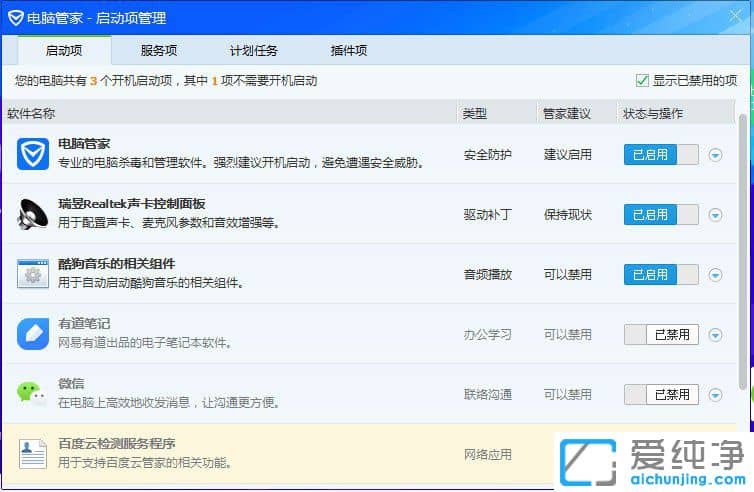Click 可以禁用 in the 酷狗音乐 row
The width and height of the screenshot is (754, 492).
click(x=567, y=275)
